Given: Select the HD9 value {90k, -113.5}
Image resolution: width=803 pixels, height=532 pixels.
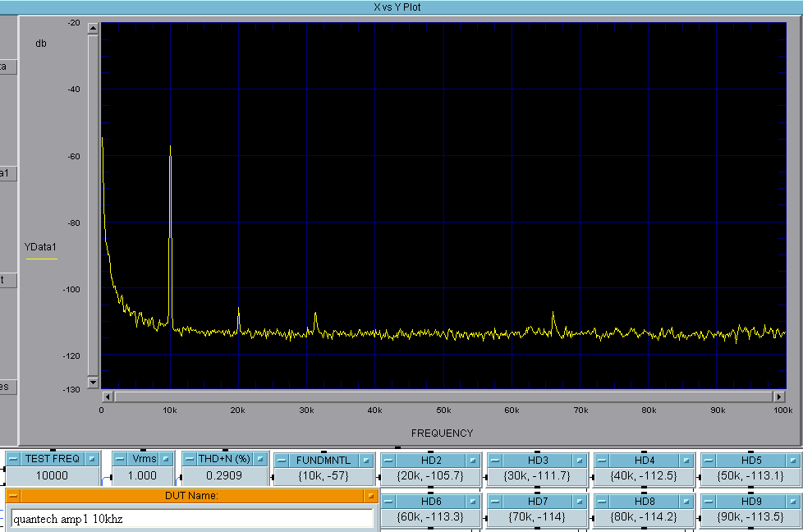Looking at the screenshot, I should (x=750, y=517).
